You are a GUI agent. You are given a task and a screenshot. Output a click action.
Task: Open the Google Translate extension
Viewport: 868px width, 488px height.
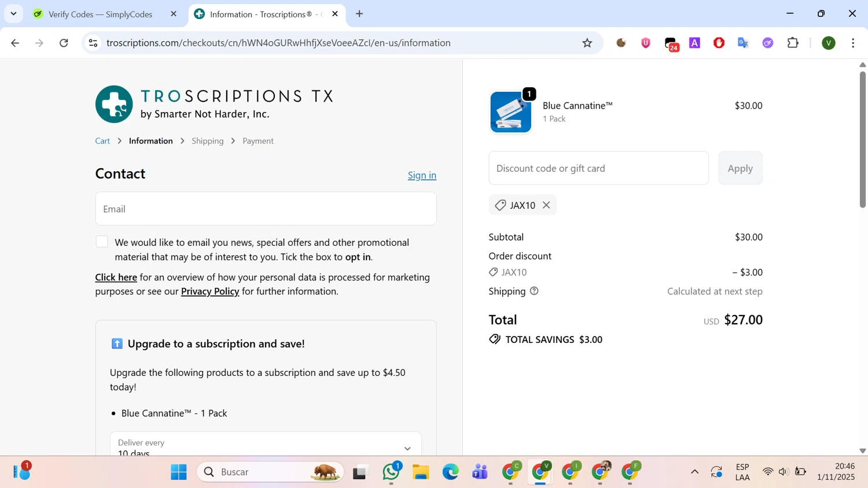(744, 43)
